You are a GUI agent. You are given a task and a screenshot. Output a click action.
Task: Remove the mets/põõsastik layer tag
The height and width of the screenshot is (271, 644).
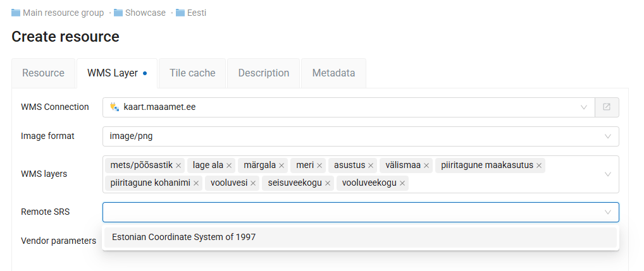[x=178, y=166]
